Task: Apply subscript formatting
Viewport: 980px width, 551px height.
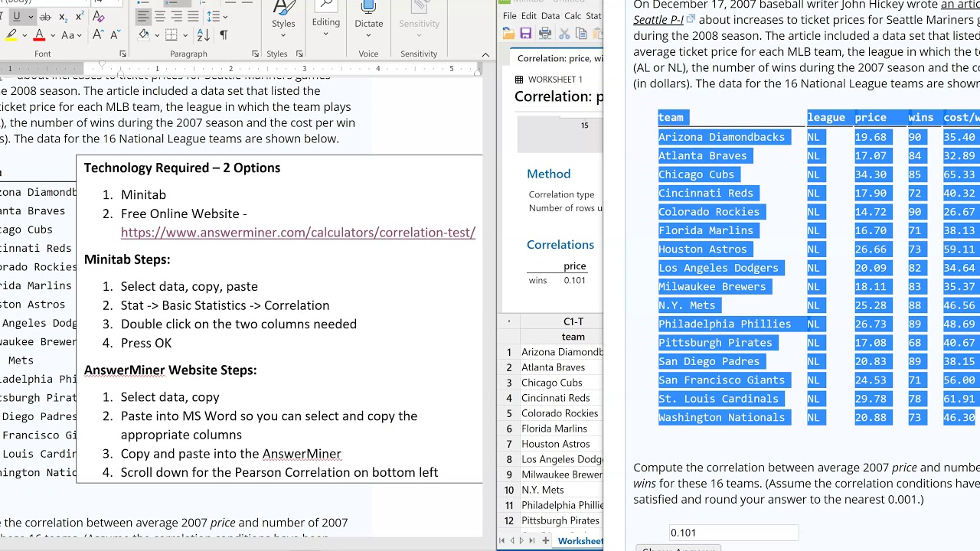Action: tap(63, 16)
